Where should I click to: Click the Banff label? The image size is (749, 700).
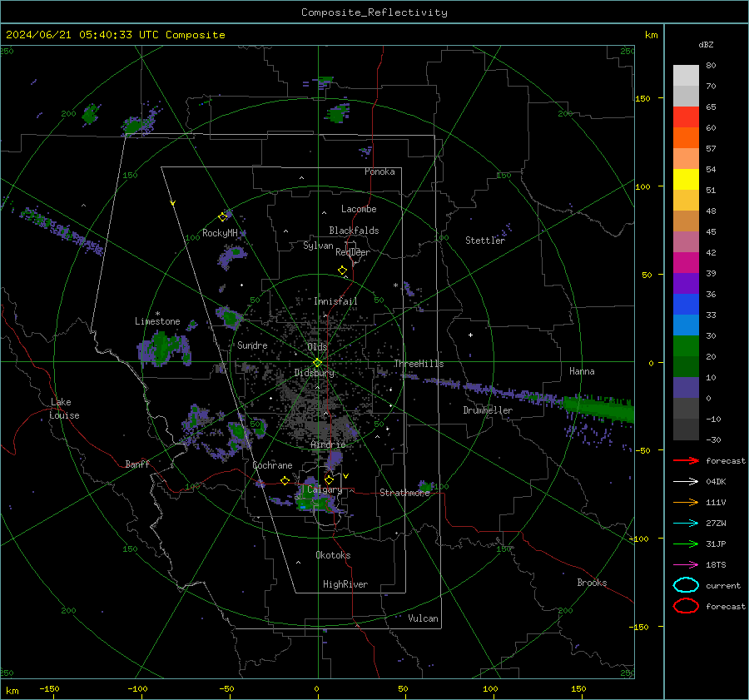click(137, 464)
